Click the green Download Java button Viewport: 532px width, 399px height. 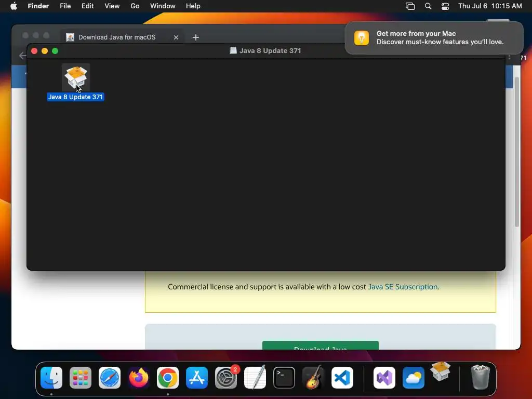[320, 345]
